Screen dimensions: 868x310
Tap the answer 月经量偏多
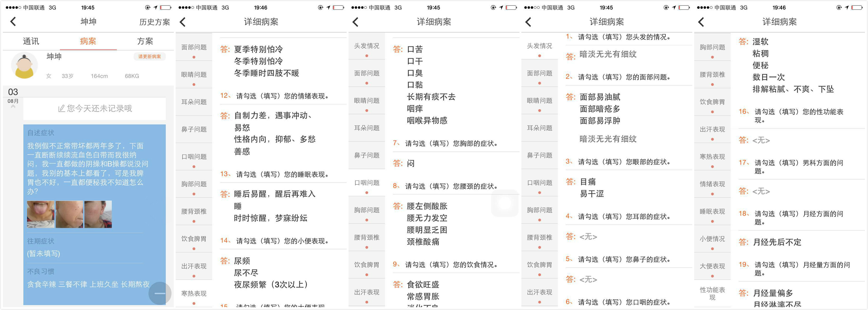773,293
